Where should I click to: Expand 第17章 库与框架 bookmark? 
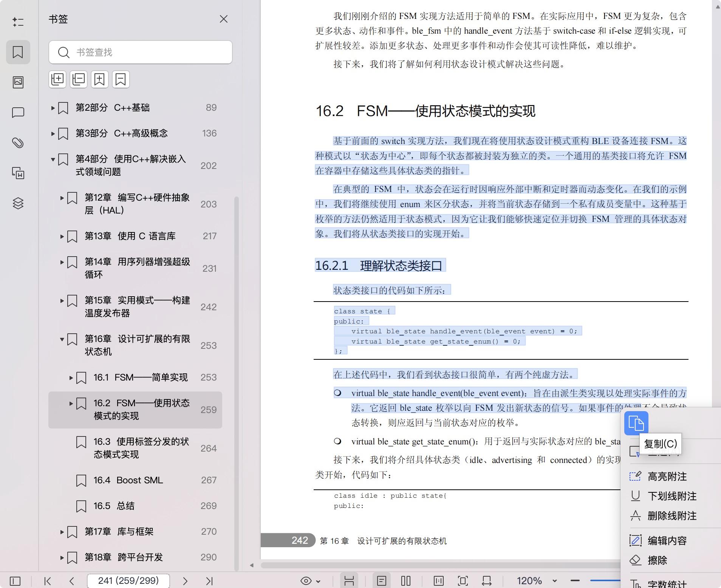coord(62,532)
